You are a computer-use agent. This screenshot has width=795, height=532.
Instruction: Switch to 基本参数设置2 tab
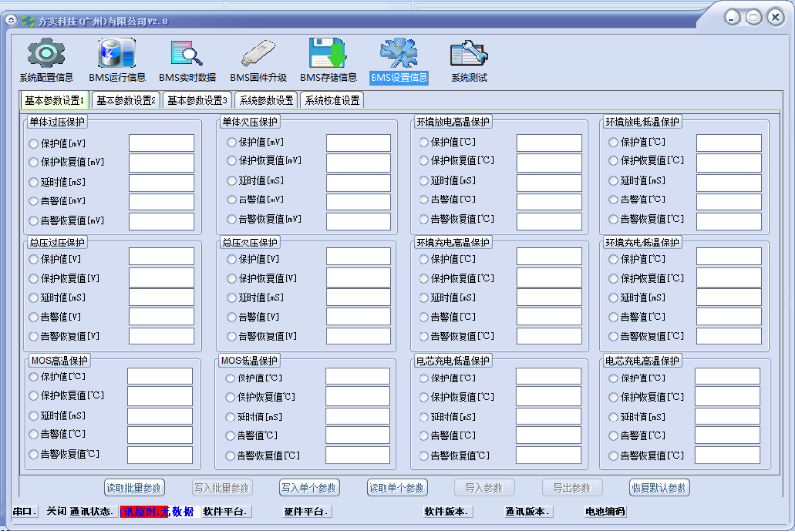tap(125, 100)
